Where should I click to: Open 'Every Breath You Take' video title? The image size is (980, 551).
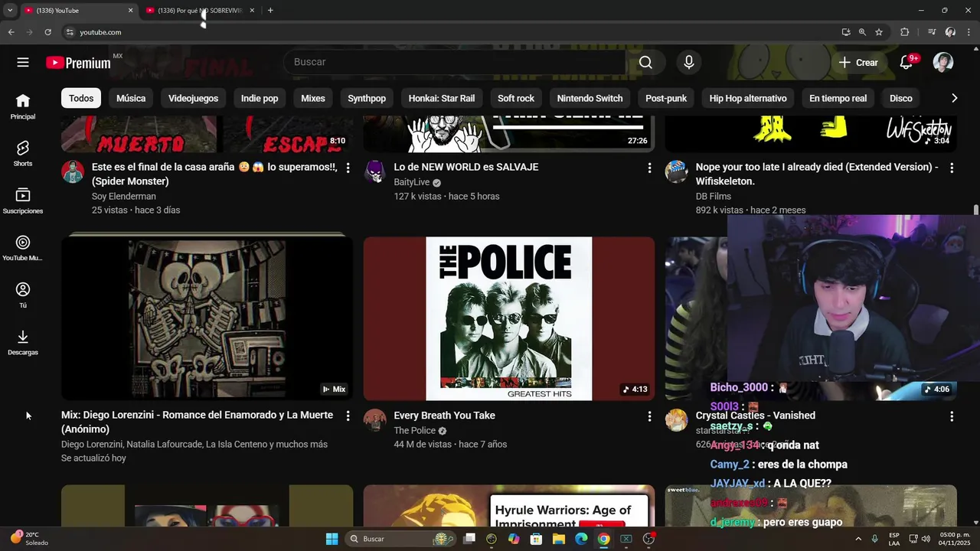point(444,416)
